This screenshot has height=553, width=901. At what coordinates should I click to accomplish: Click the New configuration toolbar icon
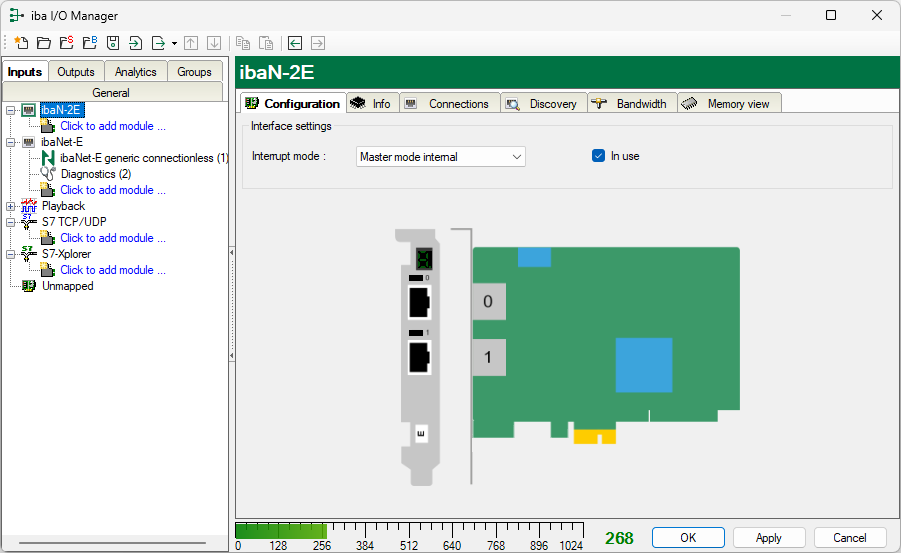coord(20,43)
